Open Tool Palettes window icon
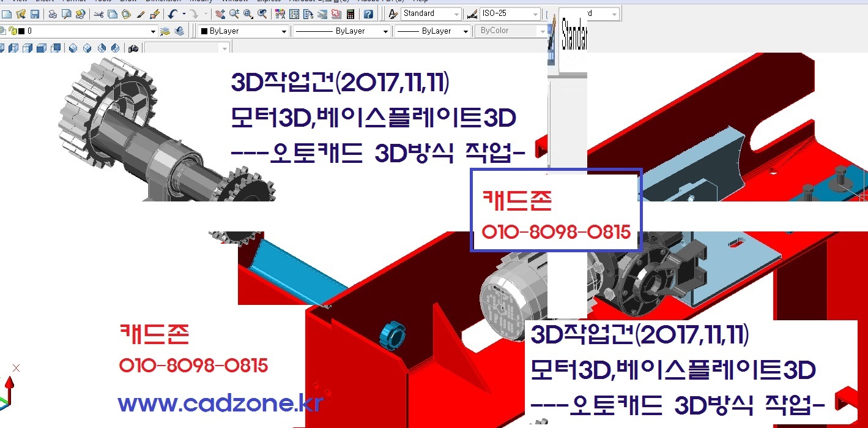The image size is (868, 428). point(308,14)
